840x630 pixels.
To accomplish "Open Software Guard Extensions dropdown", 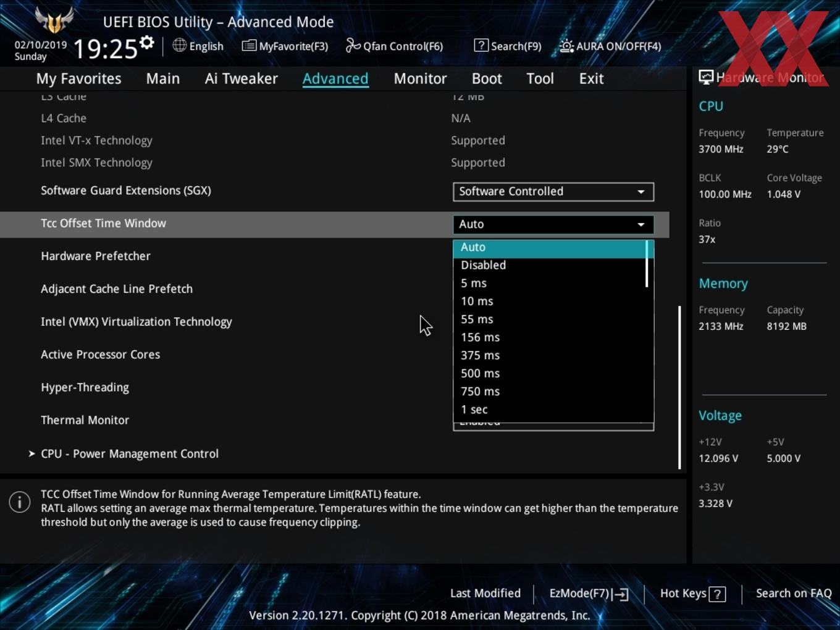I will (553, 191).
